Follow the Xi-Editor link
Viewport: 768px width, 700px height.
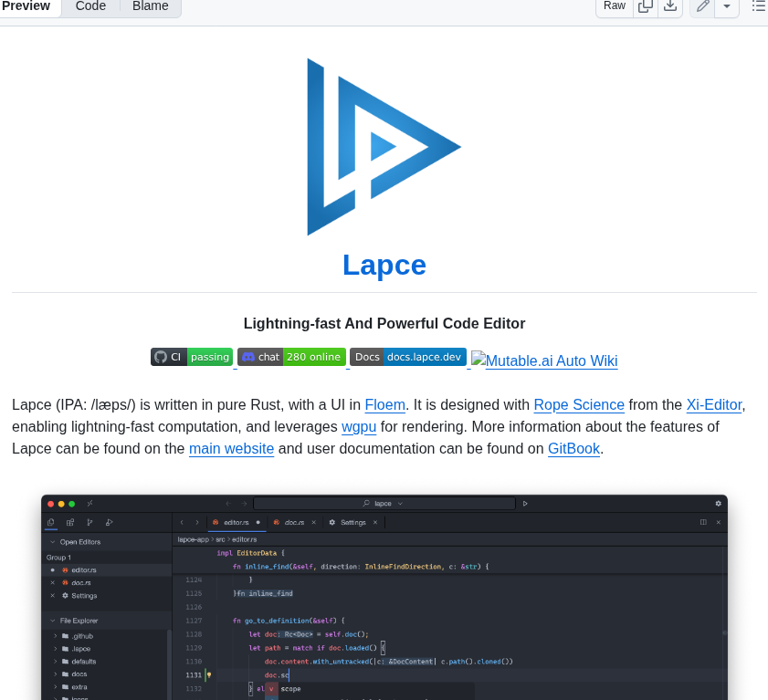pos(714,405)
